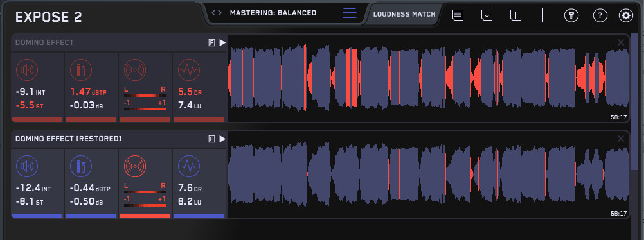Viewport: 644px width, 240px height.
Task: Open Mastering: Balanced preset selector
Action: point(273,13)
